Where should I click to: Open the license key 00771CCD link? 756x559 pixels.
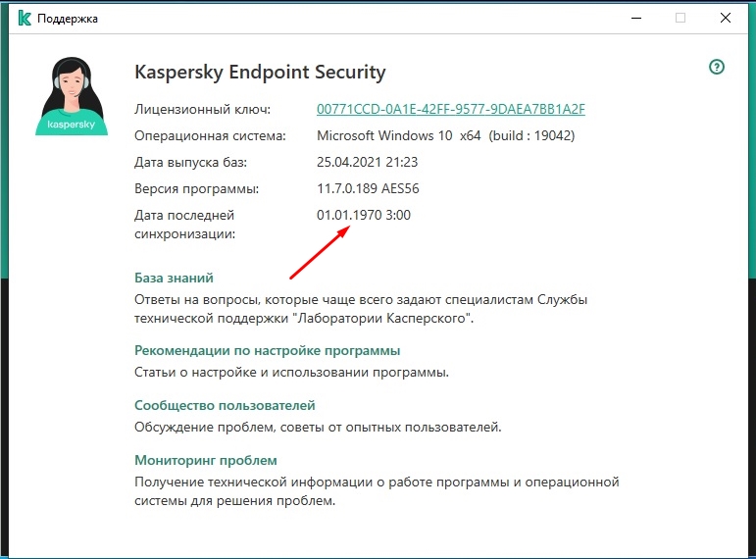pyautogui.click(x=450, y=109)
